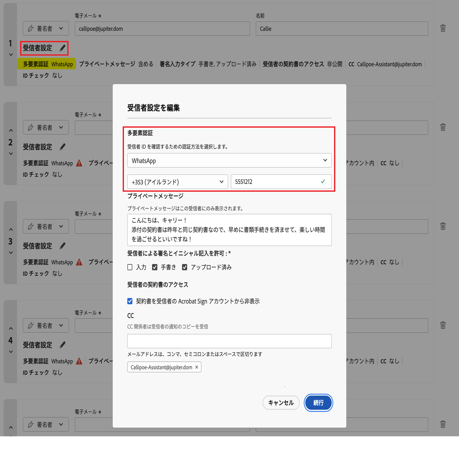
Task: Edit recipient 1 settings pencil icon
Action: (63, 48)
